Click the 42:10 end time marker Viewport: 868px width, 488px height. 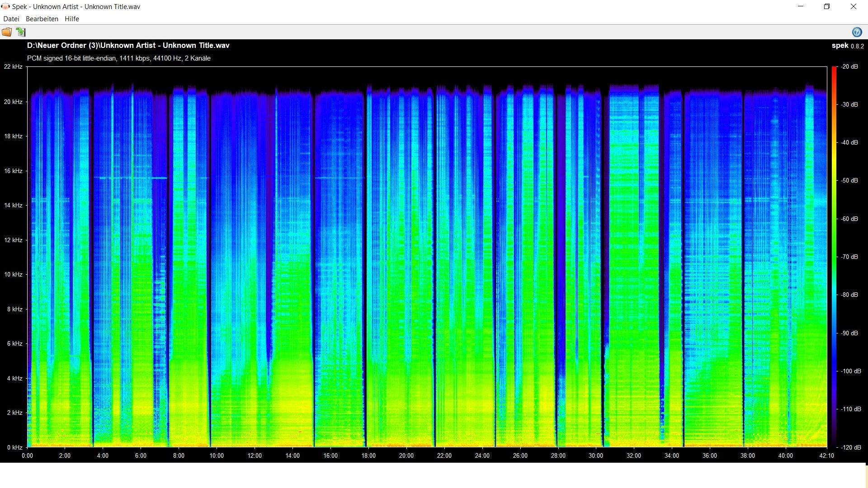pos(826,456)
